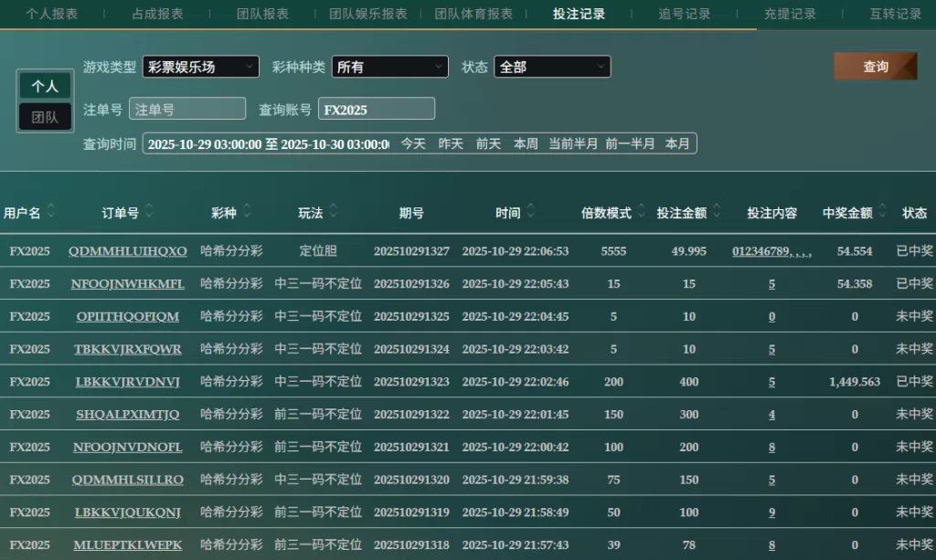Open the 游戏类型 dropdown showing 彩票娱乐场
Viewport: 936px width, 560px height.
point(200,67)
